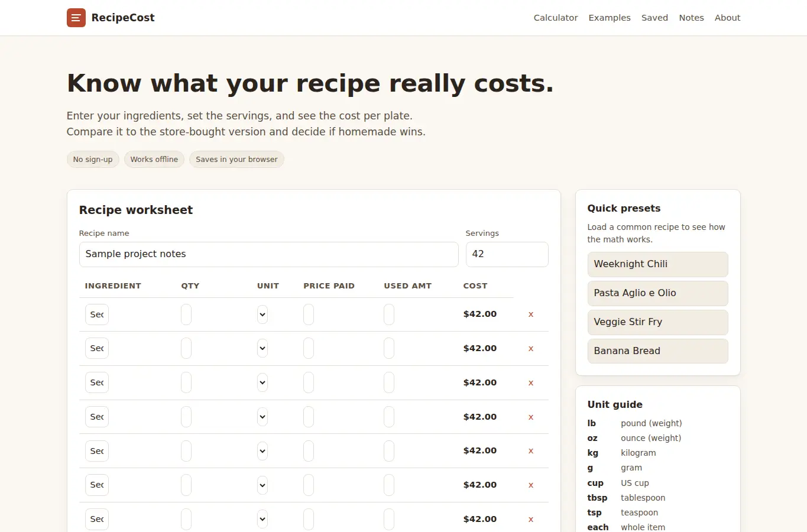807x532 pixels.
Task: Click the sixth row's ingredient name field
Action: point(97,485)
